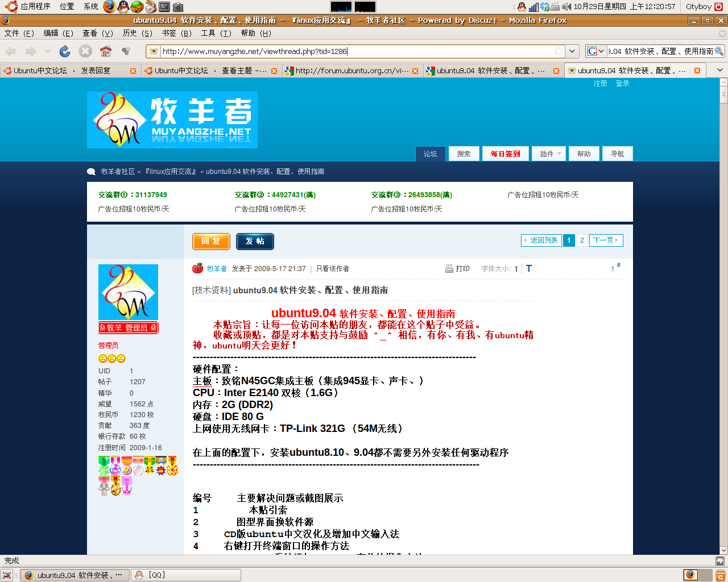Open the 编辑 menu
Image resolution: width=728 pixels, height=582 pixels.
click(59, 33)
